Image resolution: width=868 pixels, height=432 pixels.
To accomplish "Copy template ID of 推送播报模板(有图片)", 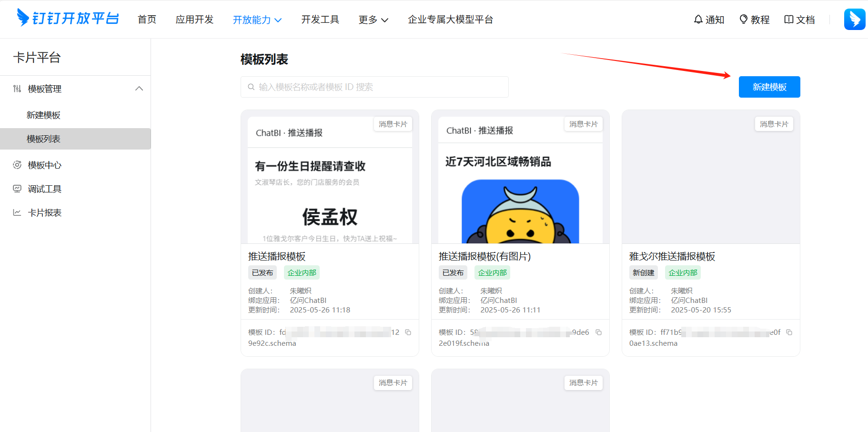I will [x=599, y=332].
